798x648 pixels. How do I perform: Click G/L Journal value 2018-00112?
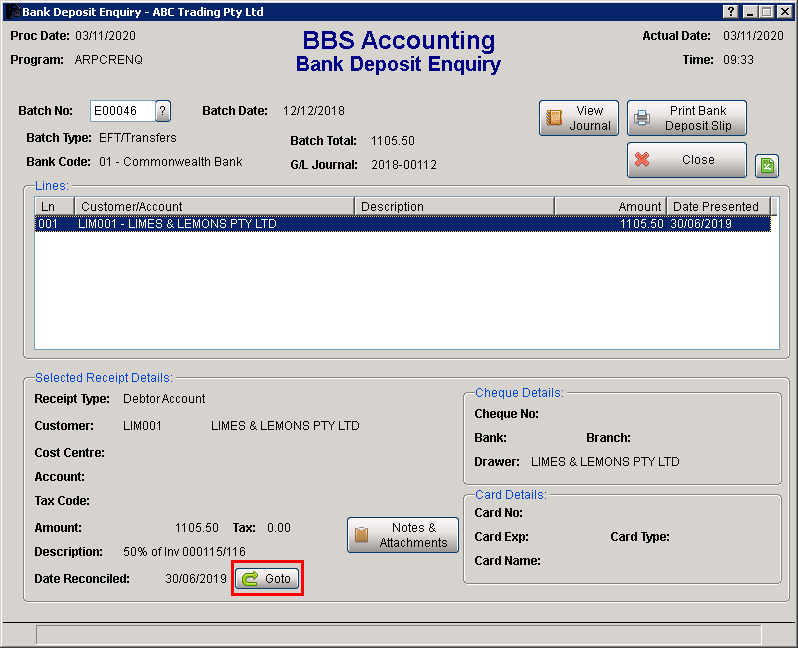click(404, 165)
